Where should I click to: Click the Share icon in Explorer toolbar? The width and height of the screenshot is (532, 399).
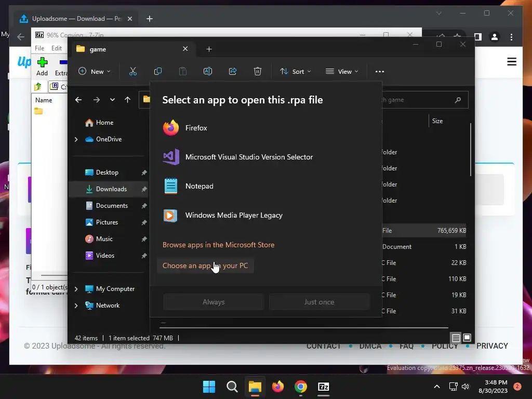click(233, 72)
